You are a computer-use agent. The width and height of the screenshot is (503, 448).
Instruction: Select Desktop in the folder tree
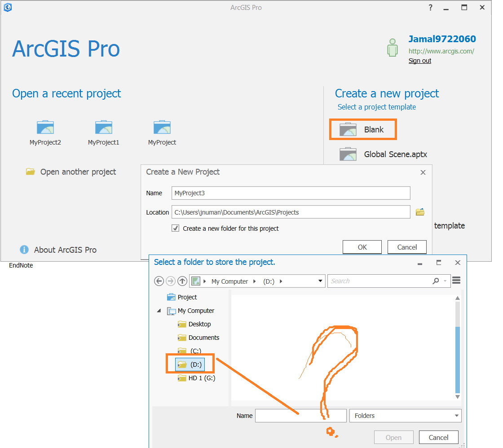(194, 324)
